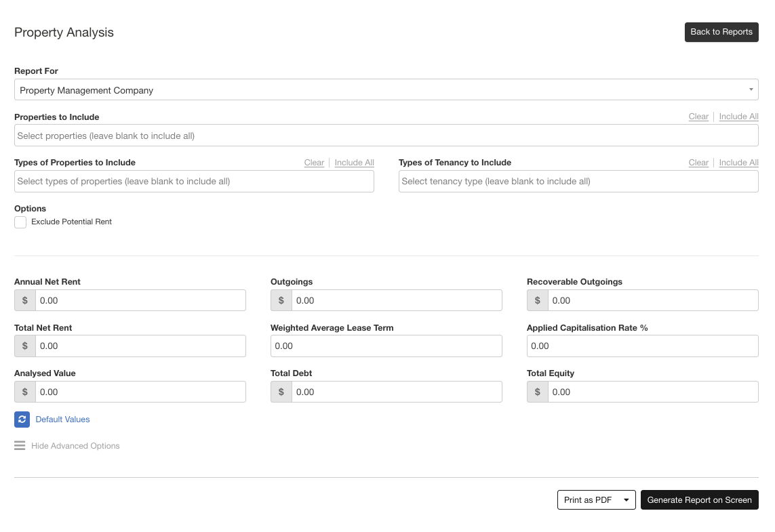Click the Weighted Average Lease Term field
775x532 pixels.
(386, 346)
